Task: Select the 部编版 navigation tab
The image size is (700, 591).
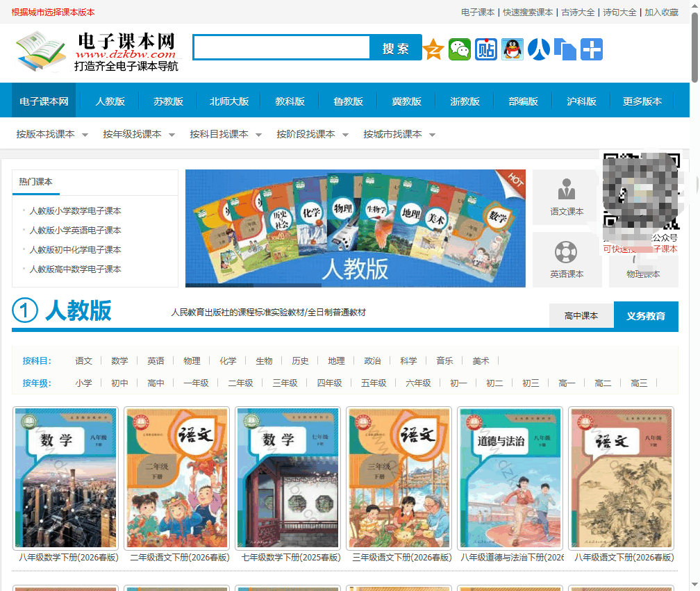Action: coord(523,101)
